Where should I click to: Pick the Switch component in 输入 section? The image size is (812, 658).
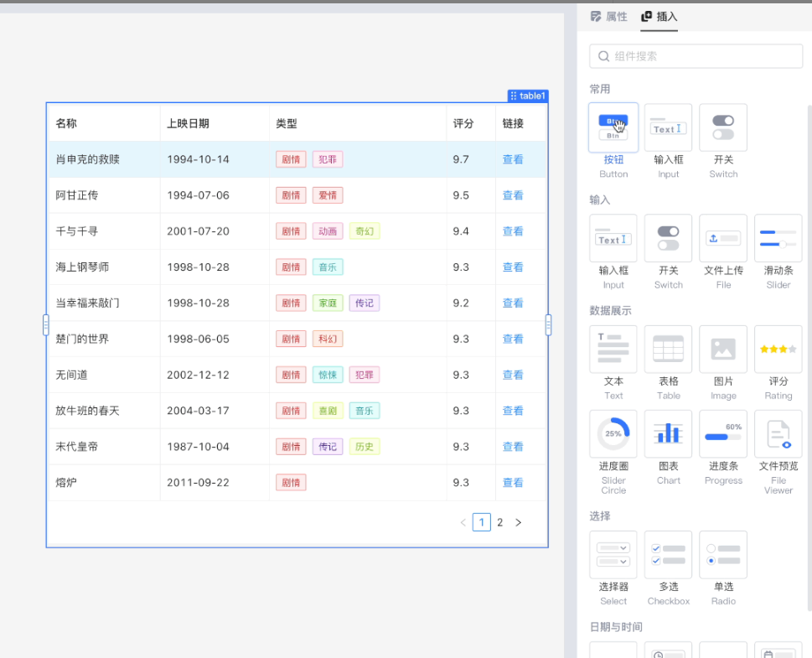pyautogui.click(x=668, y=238)
